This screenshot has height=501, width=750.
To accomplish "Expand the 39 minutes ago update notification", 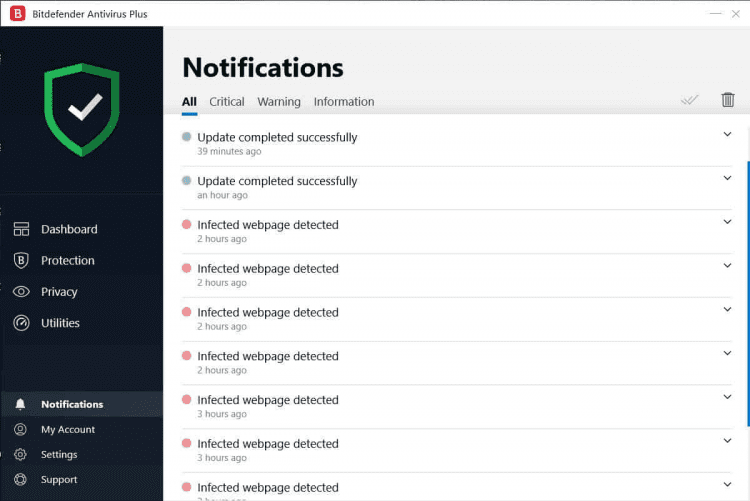I will point(727,135).
